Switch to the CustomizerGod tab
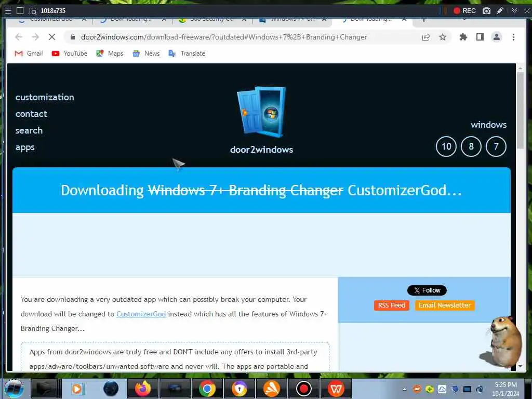Image resolution: width=532 pixels, height=399 pixels. 51,20
